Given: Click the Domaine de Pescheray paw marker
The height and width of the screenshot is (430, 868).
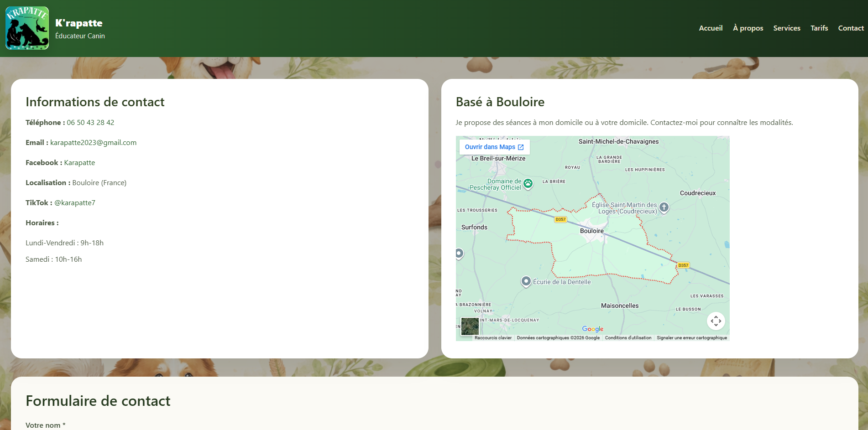Looking at the screenshot, I should (x=528, y=184).
